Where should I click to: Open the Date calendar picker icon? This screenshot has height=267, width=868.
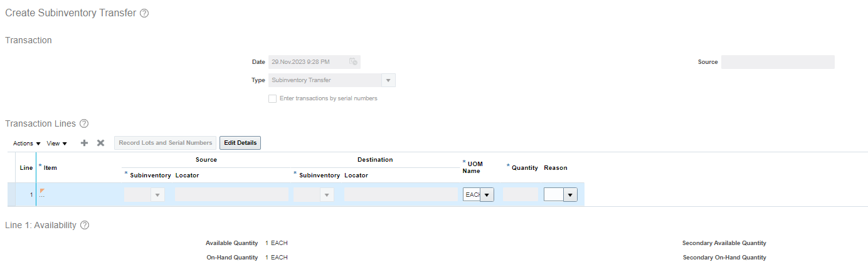pos(353,62)
